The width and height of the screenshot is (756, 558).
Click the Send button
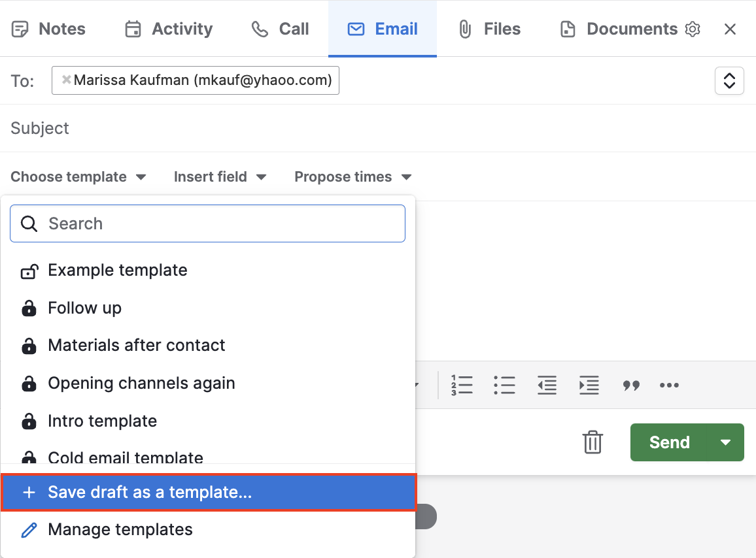(669, 442)
